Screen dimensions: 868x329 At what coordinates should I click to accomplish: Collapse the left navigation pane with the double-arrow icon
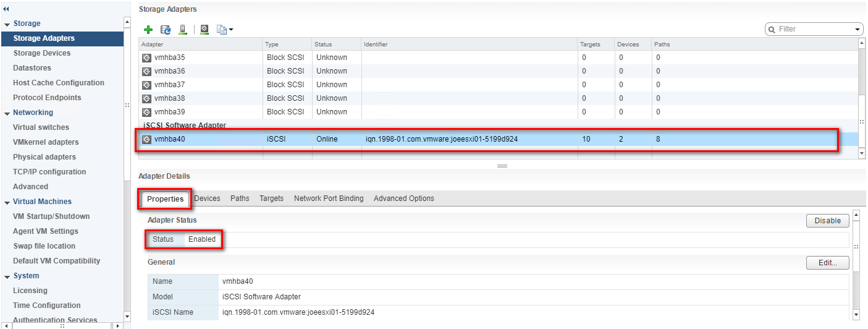click(x=6, y=9)
